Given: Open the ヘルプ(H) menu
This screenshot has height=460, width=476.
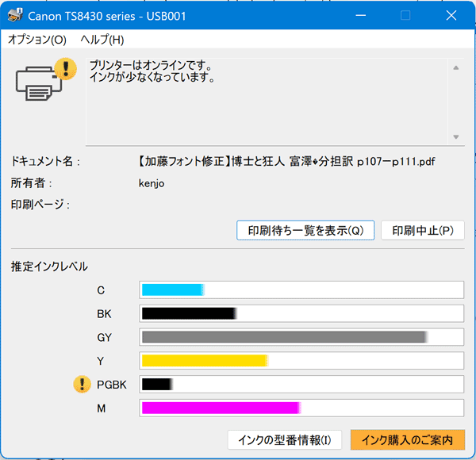Looking at the screenshot, I should (102, 40).
